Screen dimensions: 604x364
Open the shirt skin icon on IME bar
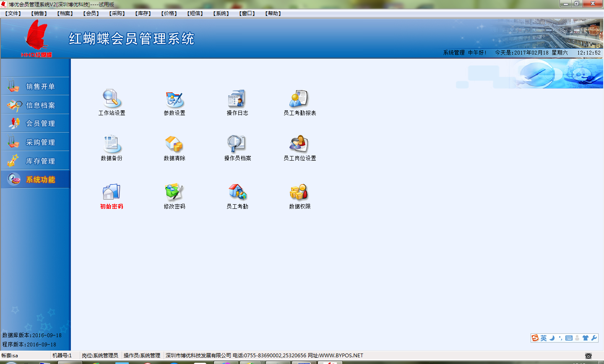pos(586,338)
